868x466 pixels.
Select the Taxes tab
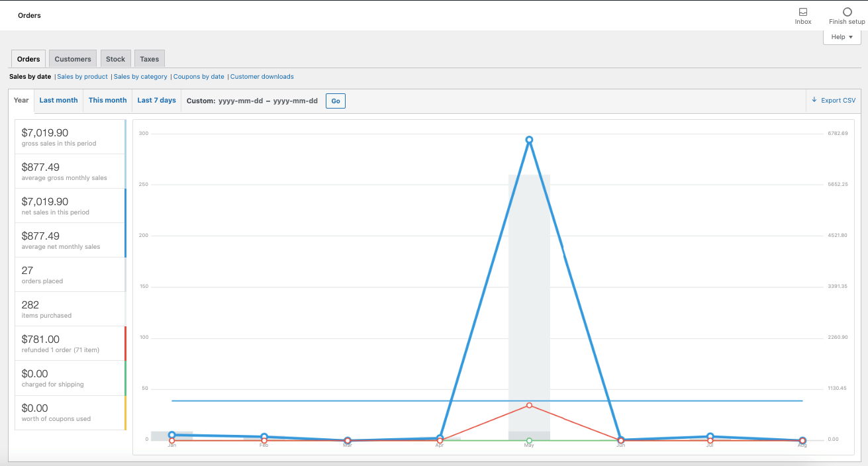tap(150, 59)
